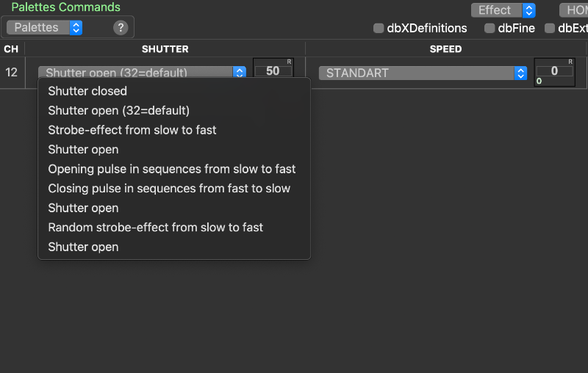
Task: Select Shutter closed from the menu
Action: point(87,91)
